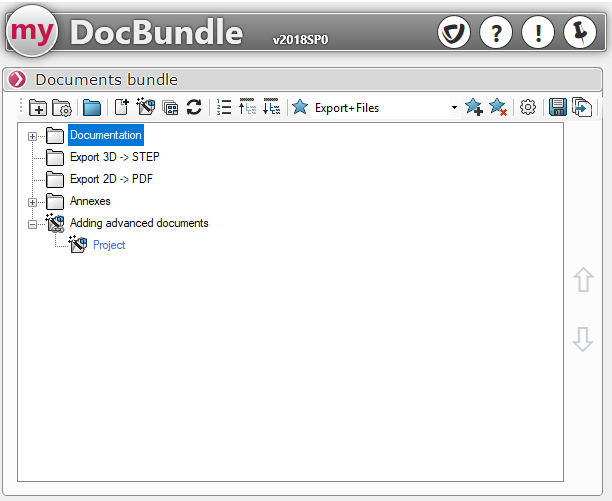Click the add favorite star-plus icon

pyautogui.click(x=474, y=108)
